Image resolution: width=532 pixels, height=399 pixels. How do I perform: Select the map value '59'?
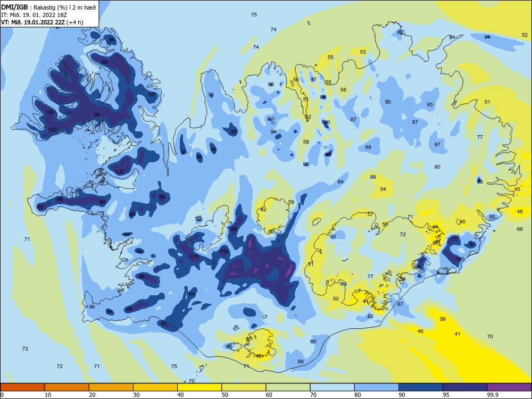[291, 202]
